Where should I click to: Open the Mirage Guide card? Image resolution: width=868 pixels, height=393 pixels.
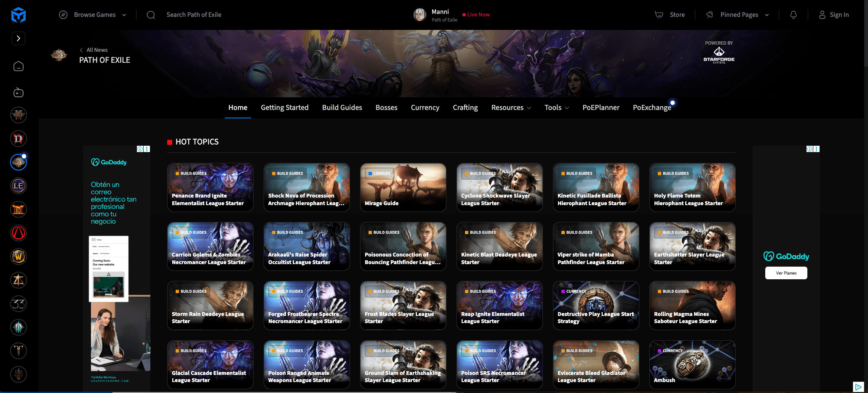tap(403, 187)
